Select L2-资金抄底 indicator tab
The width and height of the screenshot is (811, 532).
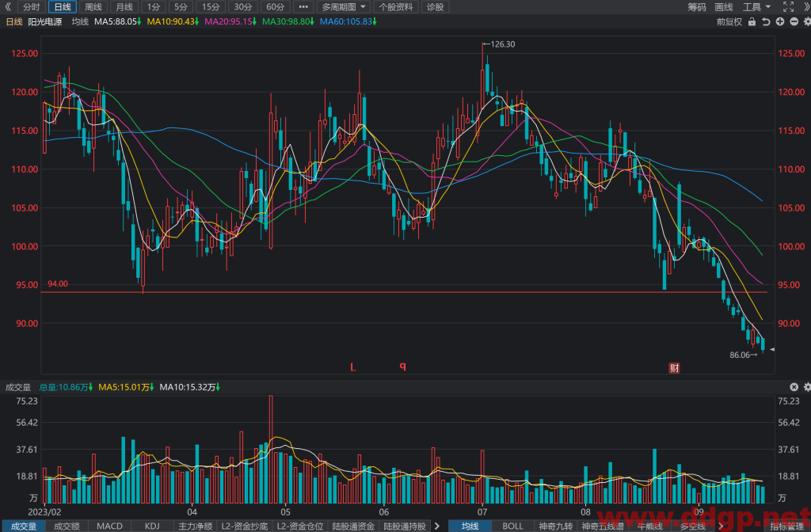point(245,526)
